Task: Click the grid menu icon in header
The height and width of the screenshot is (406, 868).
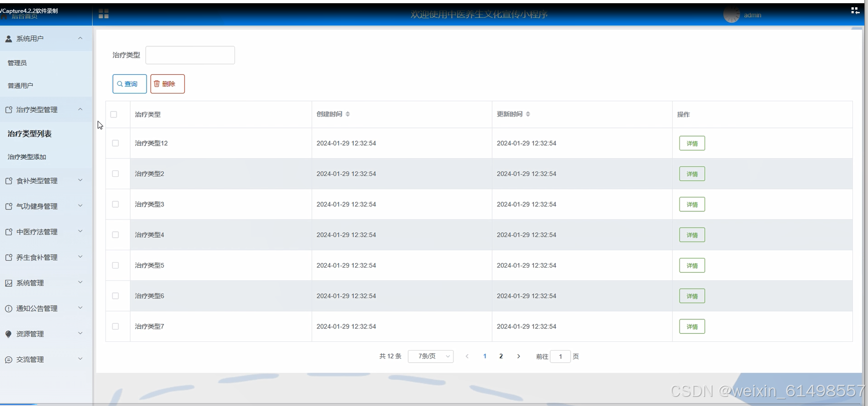Action: (x=104, y=14)
